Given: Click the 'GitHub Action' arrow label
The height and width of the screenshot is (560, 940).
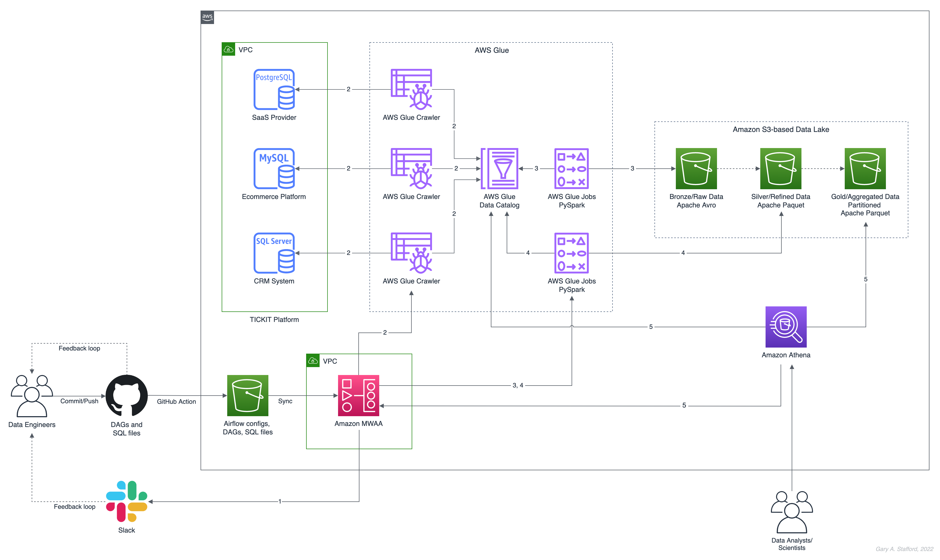Looking at the screenshot, I should point(176,401).
